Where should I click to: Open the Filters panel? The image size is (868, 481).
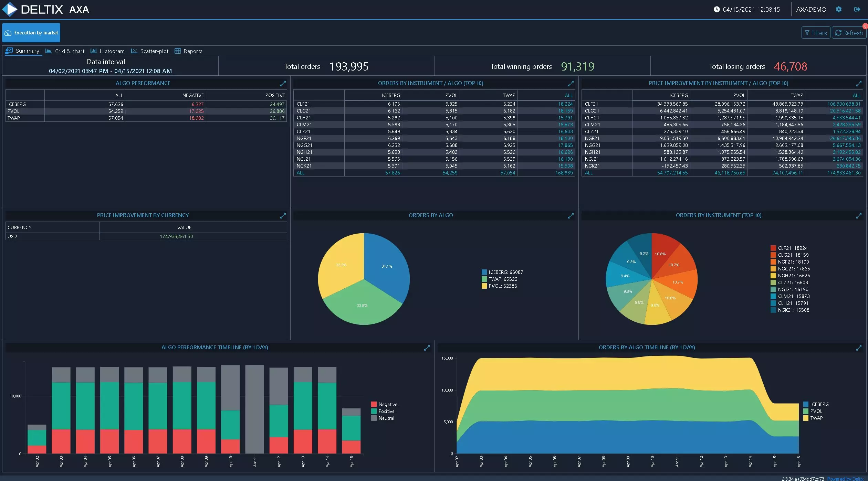point(816,33)
